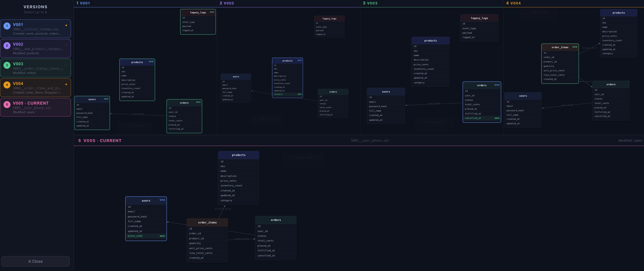Click the legacy_logs table header in V001
Viewport: 644px width, 271px height.
tap(198, 12)
